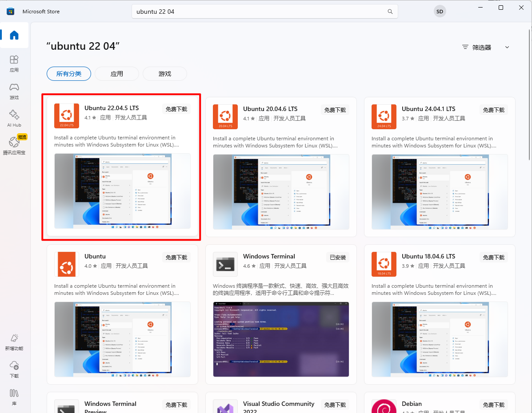Open 腾讯应用宝 in sidebar
532x413 pixels.
(x=14, y=146)
